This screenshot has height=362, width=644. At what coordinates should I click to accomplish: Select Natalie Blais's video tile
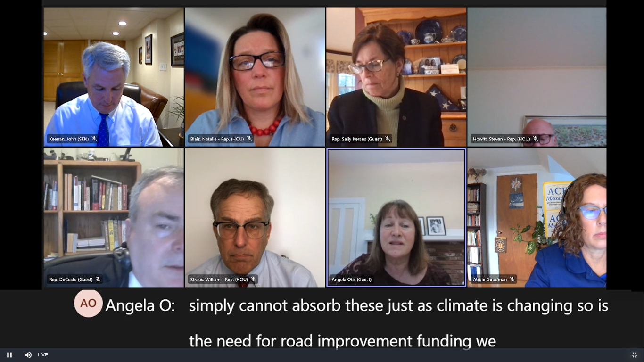255,77
